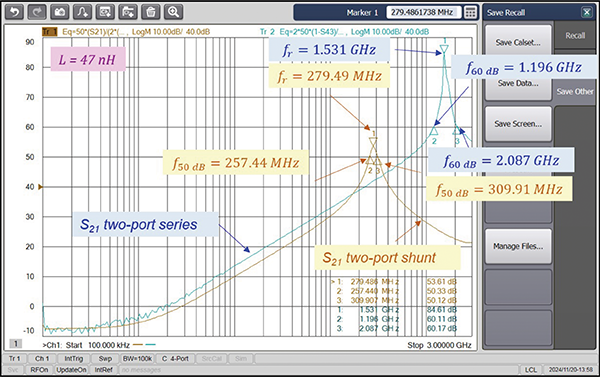Click the reference level arrow at 40
This screenshot has height=377, width=600.
40,187
